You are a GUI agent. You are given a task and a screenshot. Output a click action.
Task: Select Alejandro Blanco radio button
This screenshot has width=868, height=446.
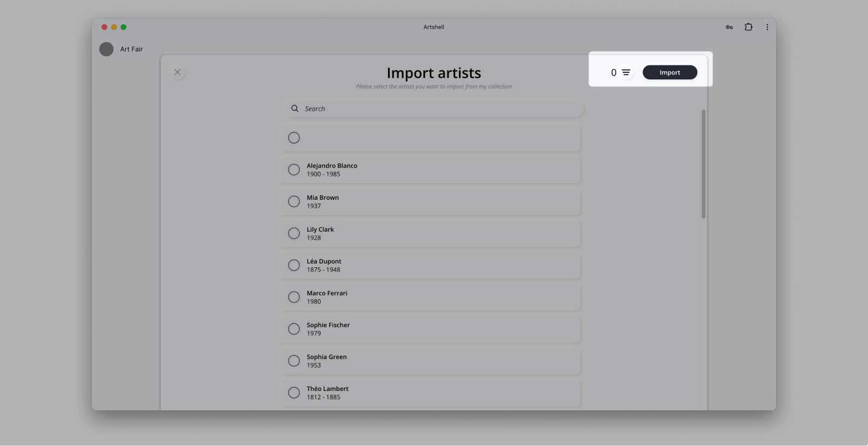coord(294,170)
